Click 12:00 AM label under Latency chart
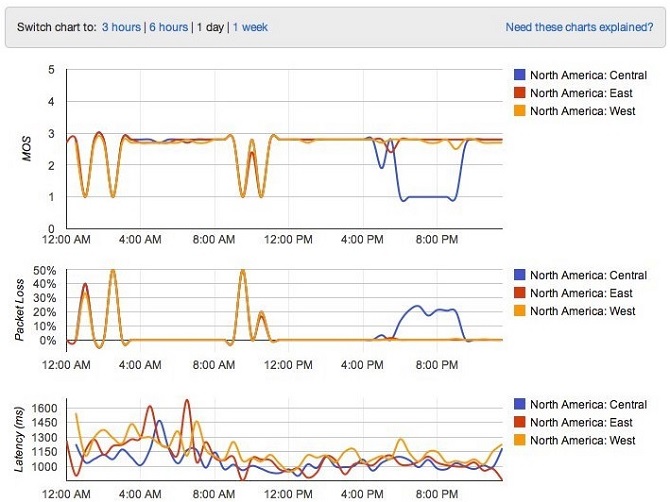Screen dimensions: 670x502 coord(66,494)
